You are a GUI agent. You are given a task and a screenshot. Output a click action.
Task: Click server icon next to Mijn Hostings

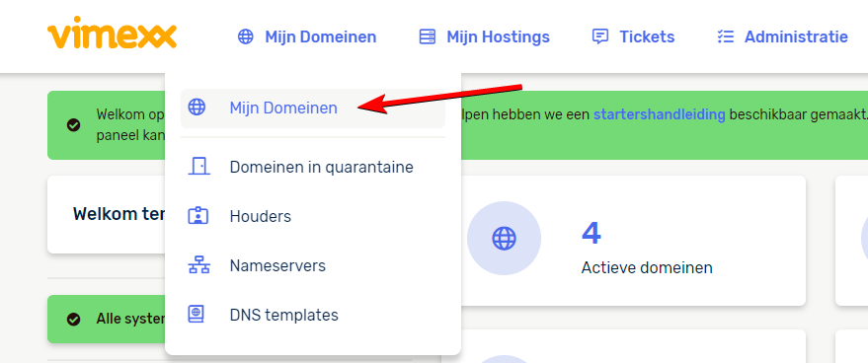(427, 37)
